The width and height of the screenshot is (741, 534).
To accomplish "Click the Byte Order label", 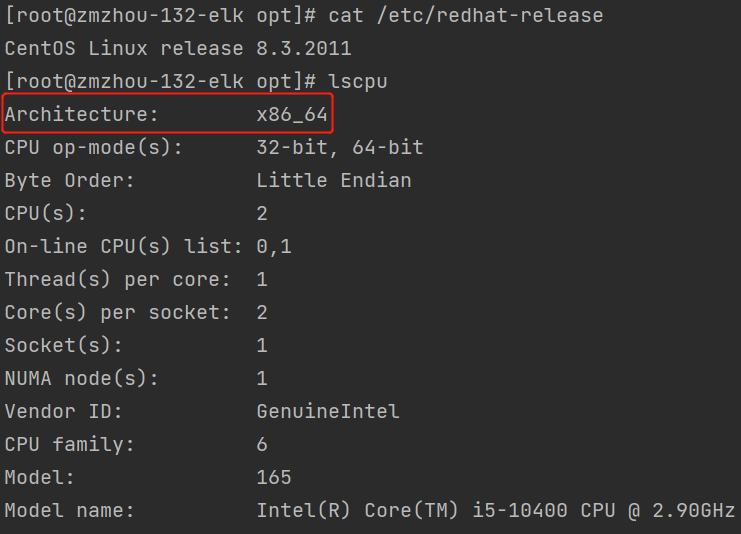I will point(69,181).
